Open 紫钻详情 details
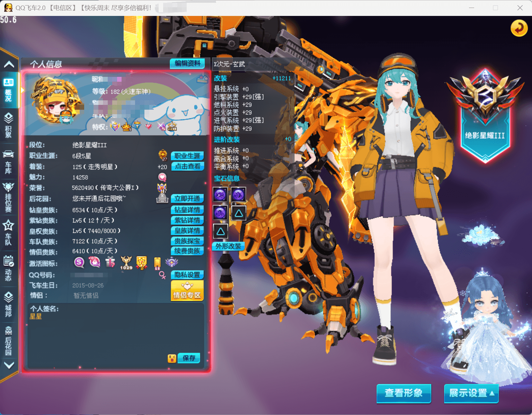This screenshot has height=415, width=532. pyautogui.click(x=187, y=220)
